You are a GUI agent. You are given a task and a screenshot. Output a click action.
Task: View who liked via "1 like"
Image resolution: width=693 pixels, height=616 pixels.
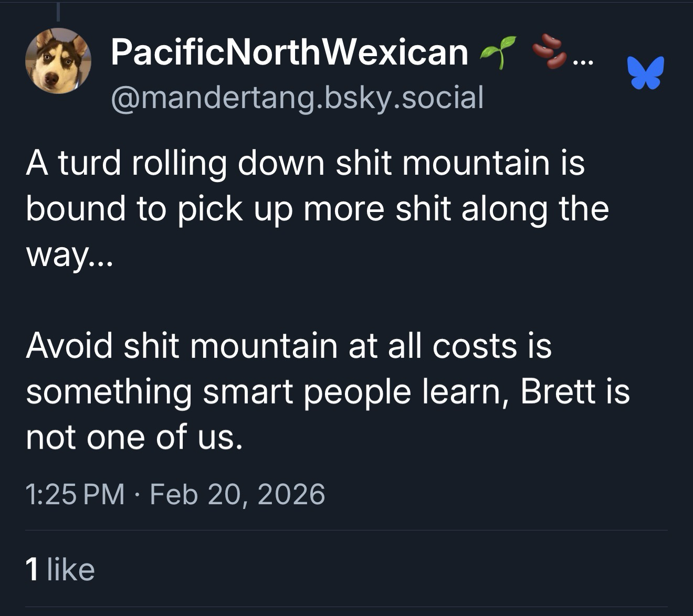click(60, 569)
